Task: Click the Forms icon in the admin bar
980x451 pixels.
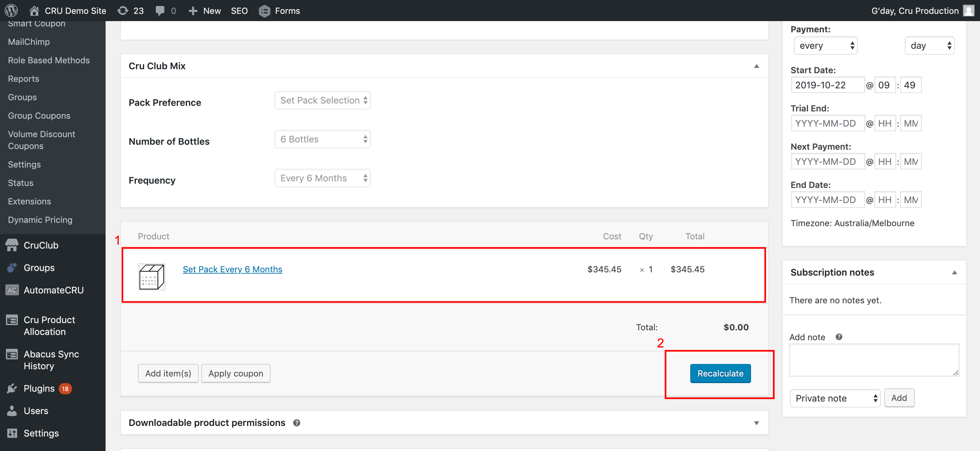Action: pyautogui.click(x=264, y=11)
